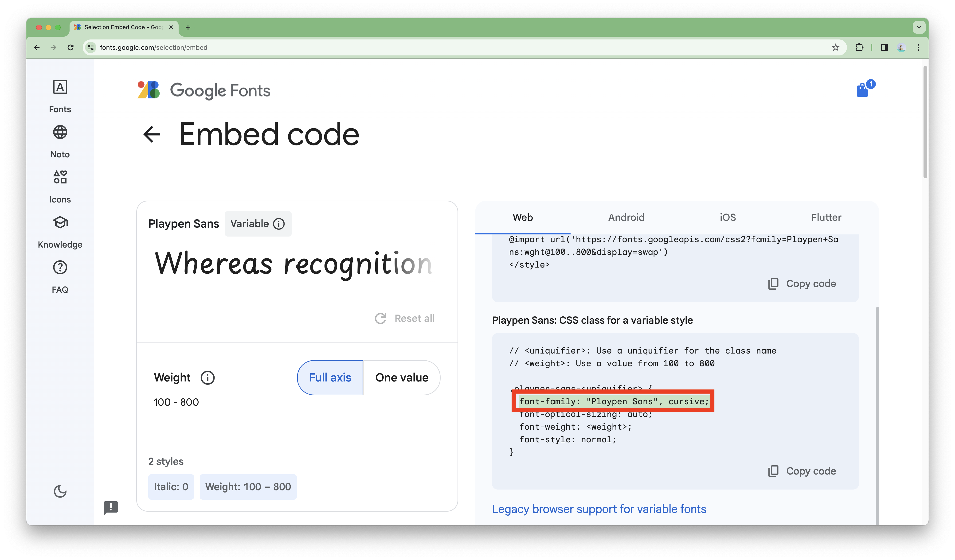Open the FAQ question mark icon

tap(60, 268)
